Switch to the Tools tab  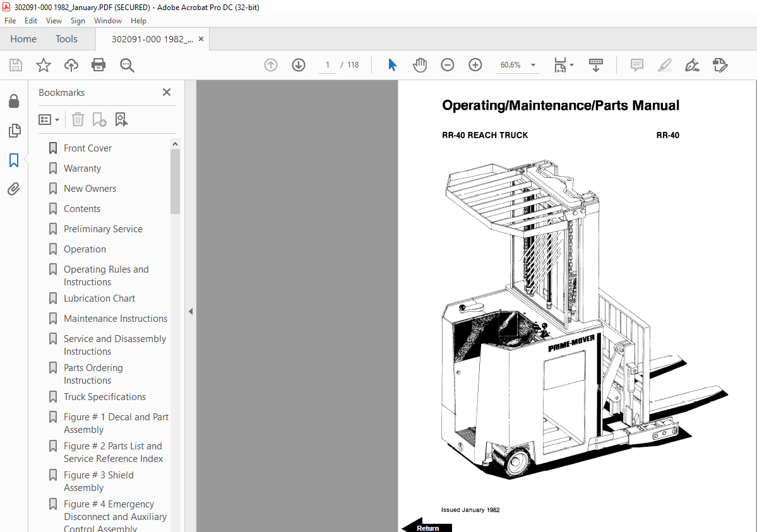(66, 39)
